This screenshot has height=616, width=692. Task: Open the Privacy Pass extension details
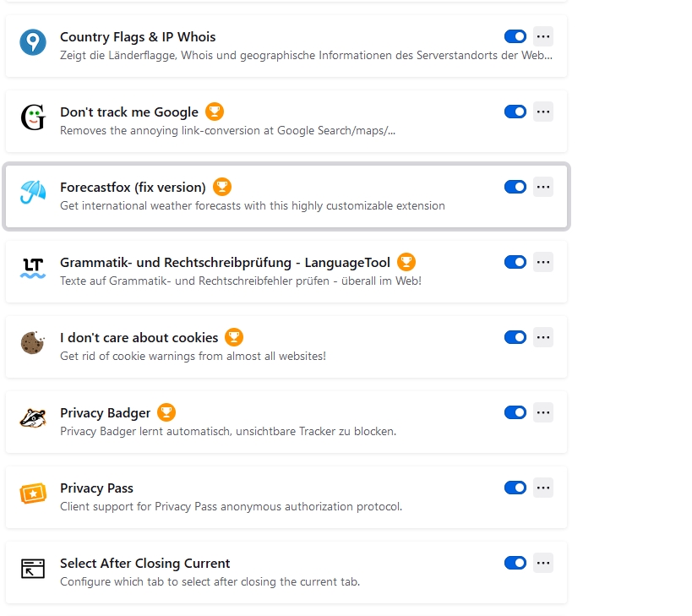click(96, 488)
